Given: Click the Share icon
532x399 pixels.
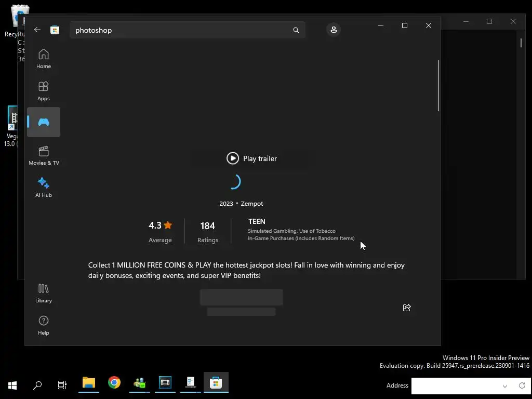Looking at the screenshot, I should 406,308.
